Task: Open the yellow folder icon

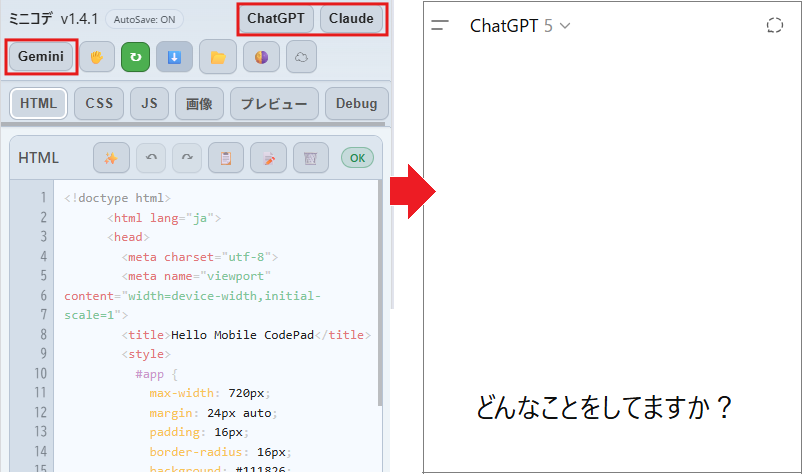Action: 217,57
